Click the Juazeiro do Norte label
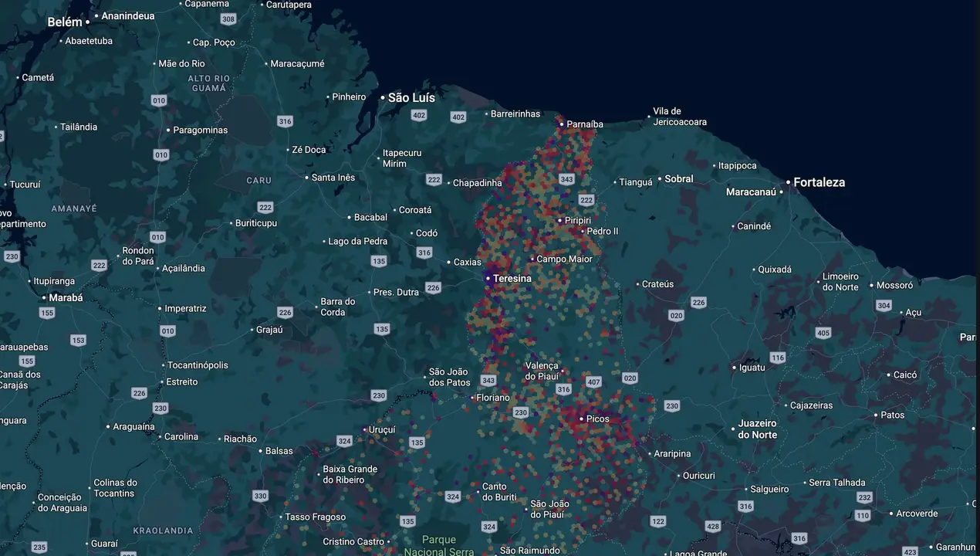Image resolution: width=980 pixels, height=556 pixels. click(758, 429)
